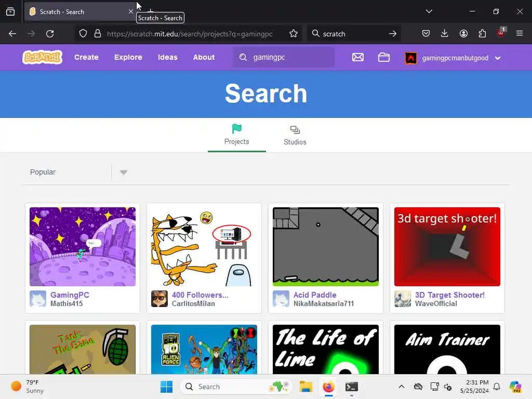Image resolution: width=532 pixels, height=399 pixels.
Task: Click the gamingpcmanbutgood profile avatar
Action: (x=410, y=58)
